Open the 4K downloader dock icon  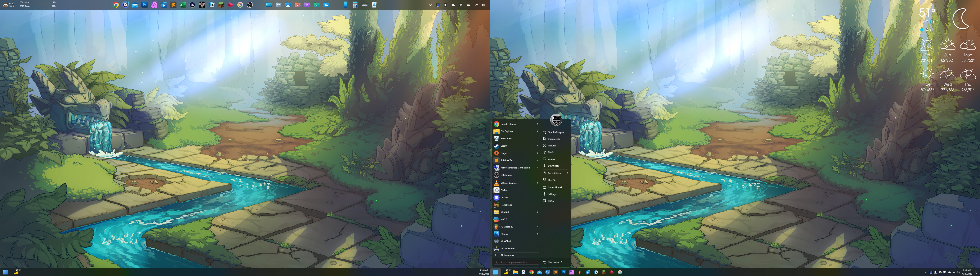coord(193,5)
